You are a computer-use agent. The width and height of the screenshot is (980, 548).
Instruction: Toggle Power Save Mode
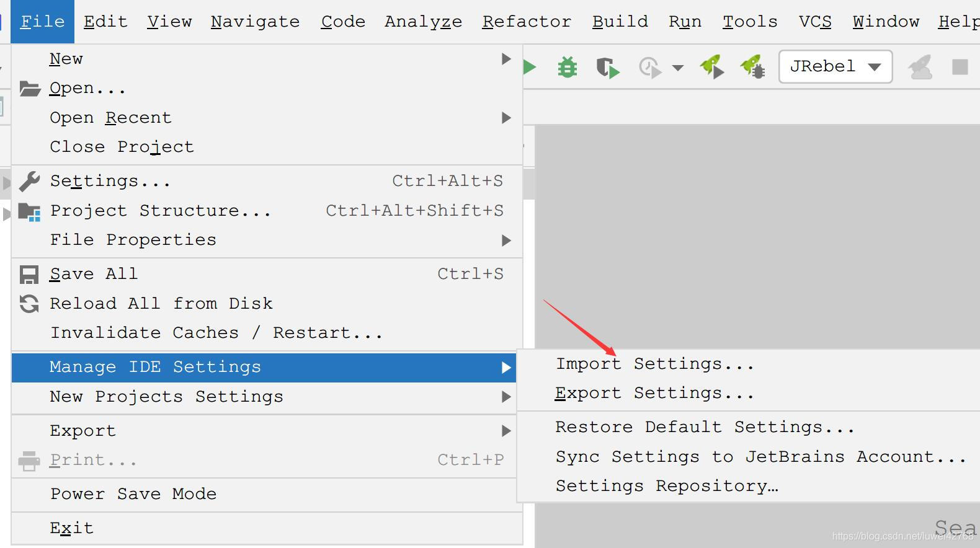click(x=267, y=494)
